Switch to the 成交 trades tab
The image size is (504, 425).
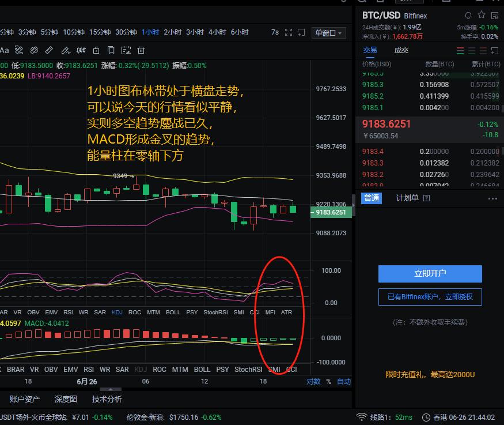tap(401, 50)
